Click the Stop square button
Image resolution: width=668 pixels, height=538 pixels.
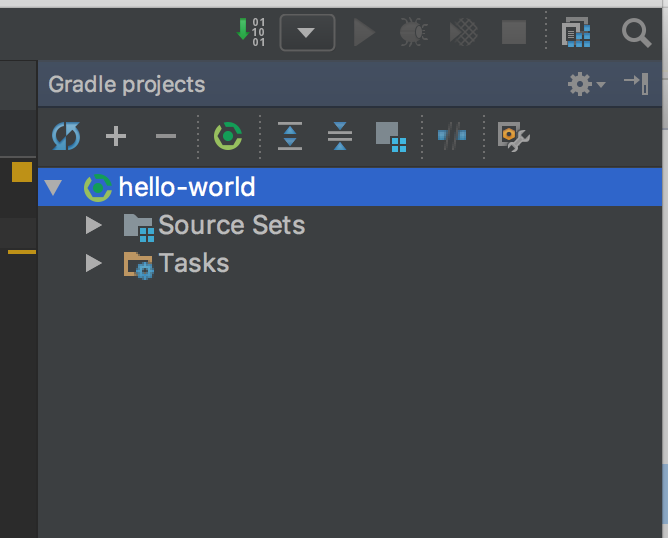pyautogui.click(x=514, y=32)
